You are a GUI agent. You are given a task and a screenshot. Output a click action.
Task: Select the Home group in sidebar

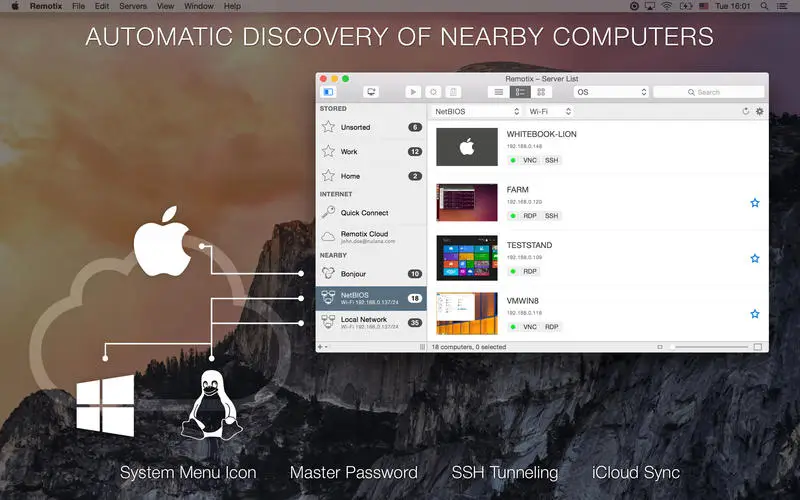(x=371, y=176)
